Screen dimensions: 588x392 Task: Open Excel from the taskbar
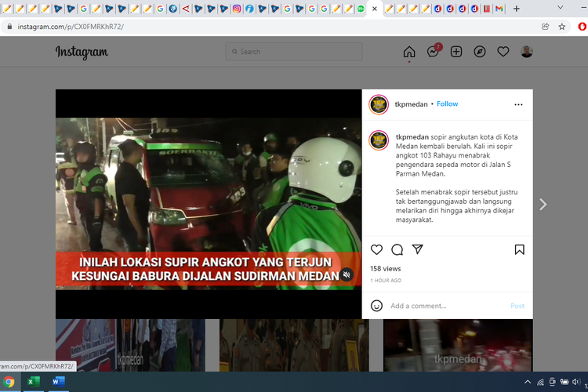click(x=34, y=382)
